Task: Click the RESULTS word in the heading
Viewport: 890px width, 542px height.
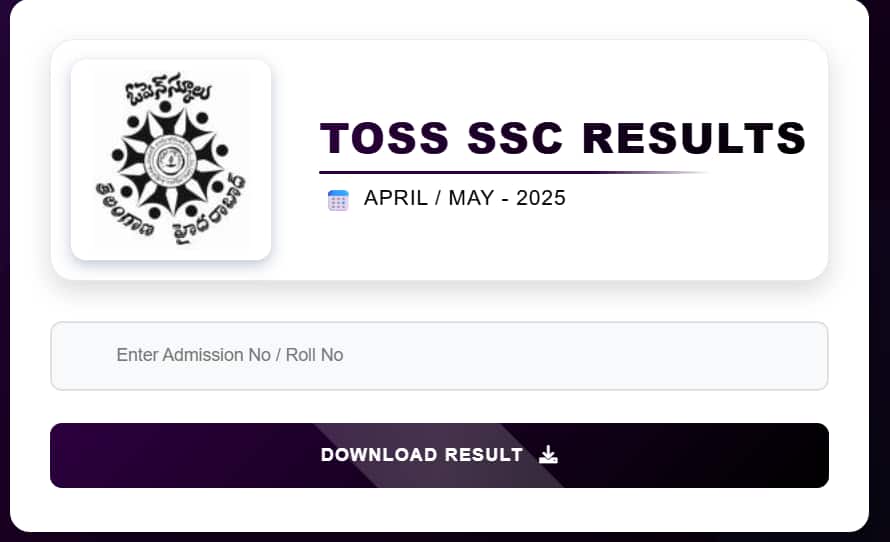Action: pos(694,138)
